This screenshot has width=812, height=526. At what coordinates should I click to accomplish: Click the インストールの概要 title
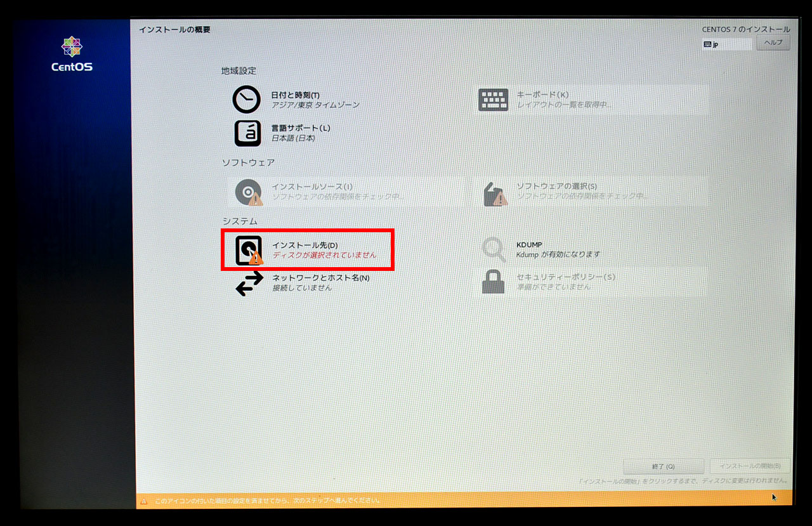174,30
